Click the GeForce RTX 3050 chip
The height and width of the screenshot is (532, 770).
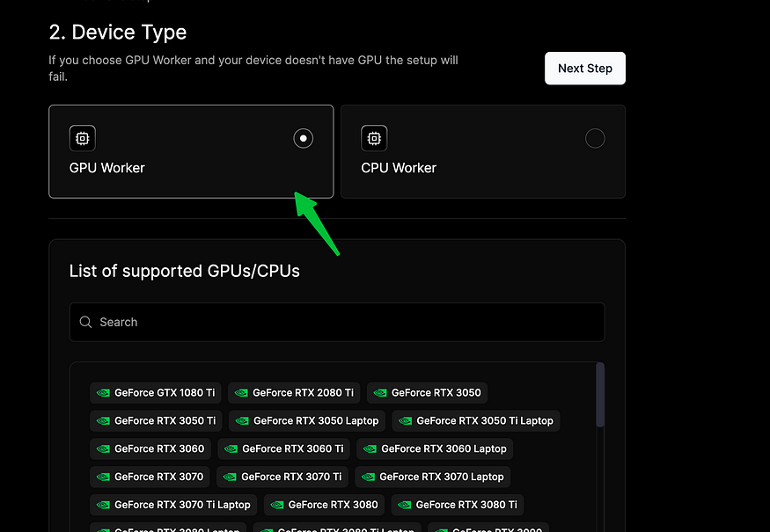coord(427,392)
